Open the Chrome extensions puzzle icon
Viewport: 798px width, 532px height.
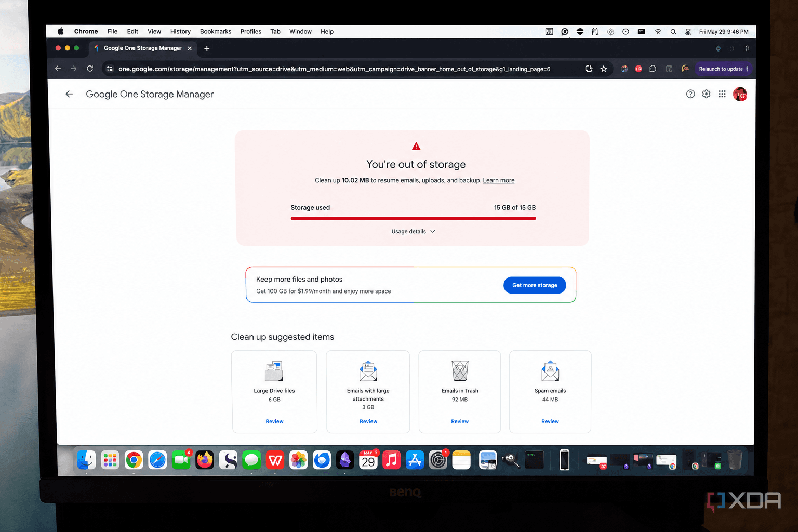tap(653, 69)
